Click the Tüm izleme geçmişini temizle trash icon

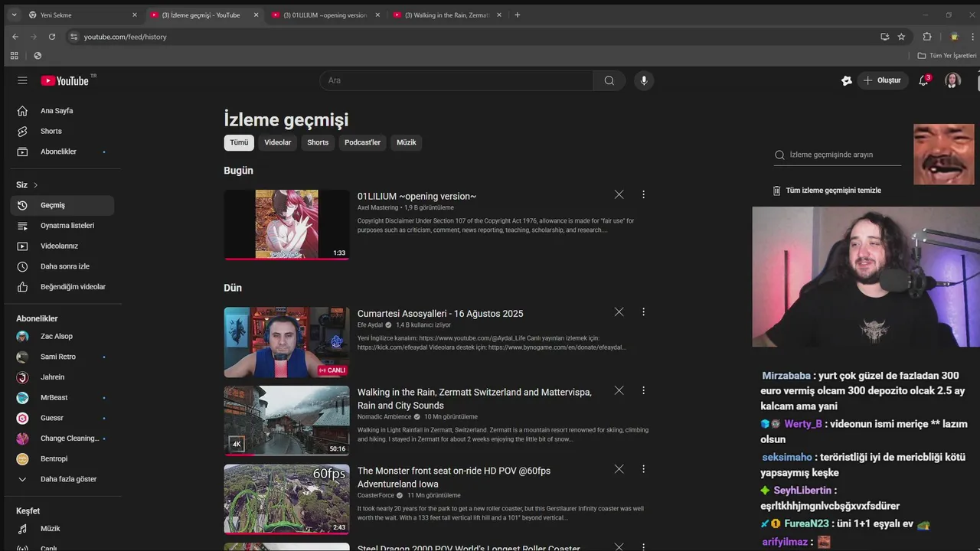(x=776, y=191)
